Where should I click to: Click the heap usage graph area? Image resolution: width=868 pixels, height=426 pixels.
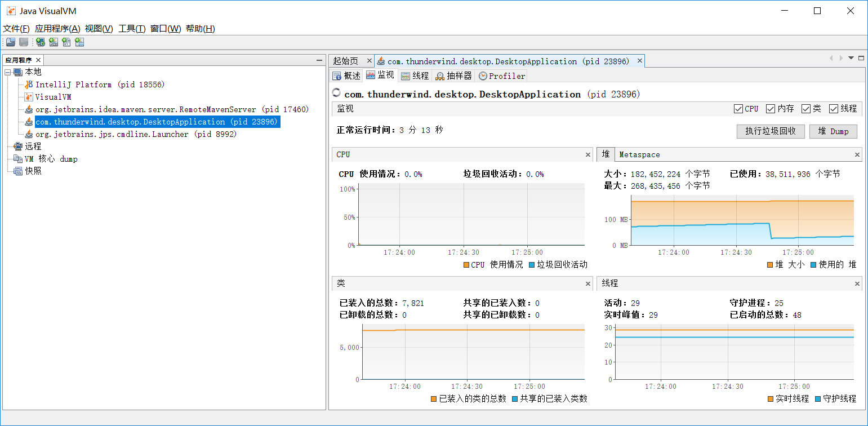pos(742,220)
